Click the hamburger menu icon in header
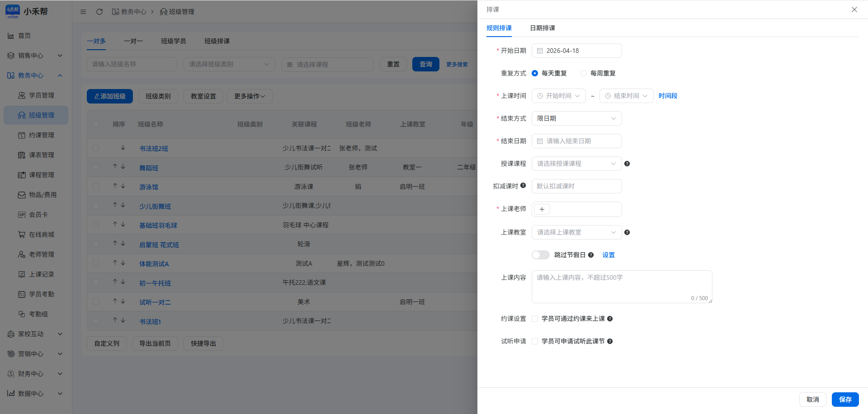The image size is (868, 414). click(83, 12)
